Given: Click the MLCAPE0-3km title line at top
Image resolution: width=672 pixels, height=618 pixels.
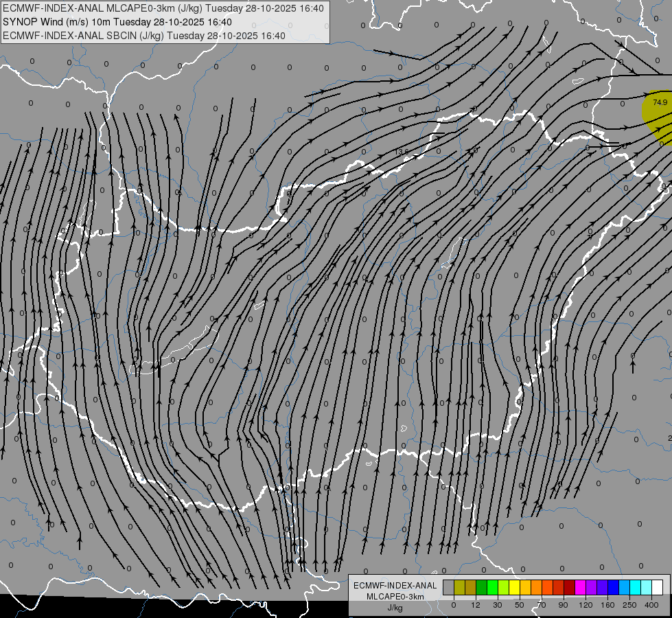Looking at the screenshot, I should pyautogui.click(x=163, y=8).
